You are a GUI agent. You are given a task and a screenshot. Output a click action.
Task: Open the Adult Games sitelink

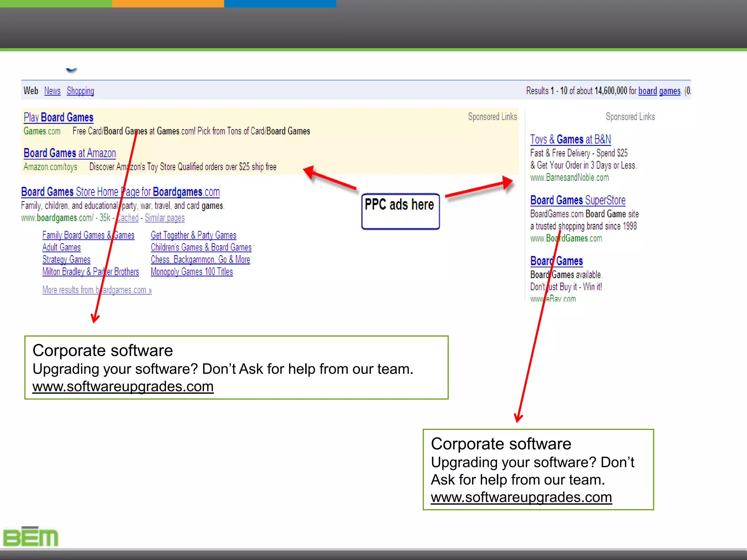coord(61,247)
